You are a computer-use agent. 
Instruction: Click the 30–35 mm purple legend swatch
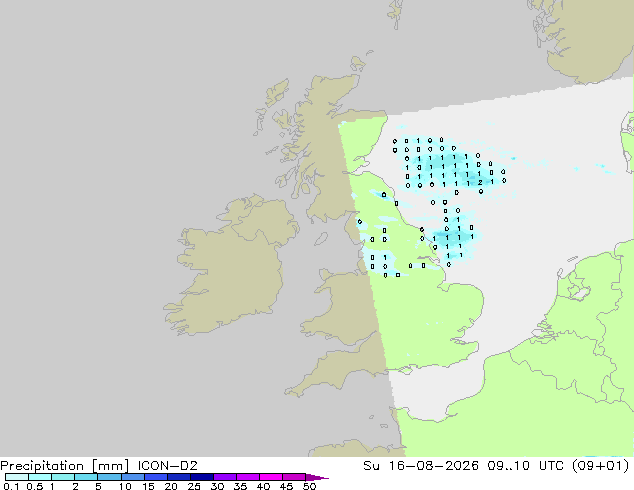[224, 477]
